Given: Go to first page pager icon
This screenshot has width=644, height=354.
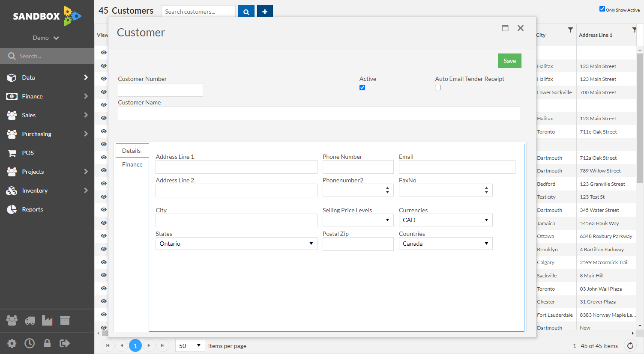Looking at the screenshot, I should 108,345.
